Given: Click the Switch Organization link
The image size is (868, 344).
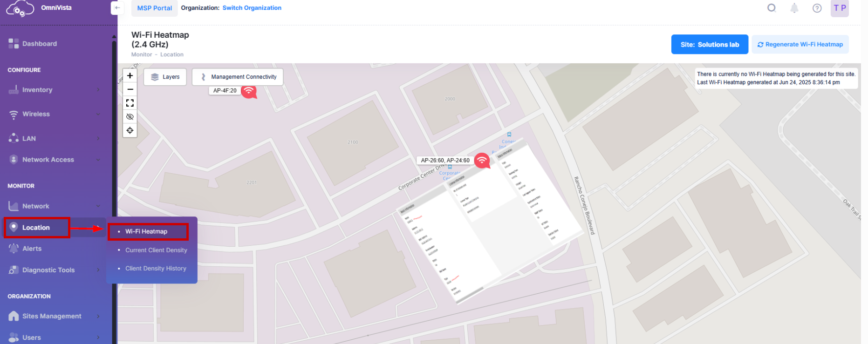Looking at the screenshot, I should [x=252, y=8].
